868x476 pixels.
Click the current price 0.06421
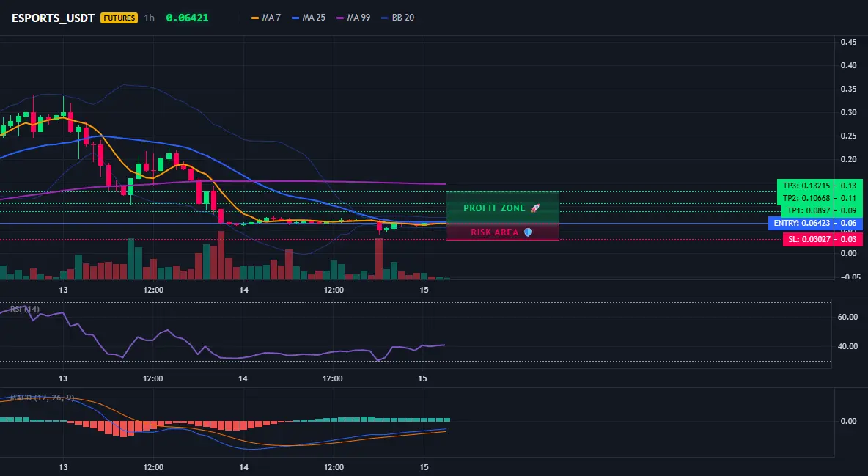coord(187,18)
